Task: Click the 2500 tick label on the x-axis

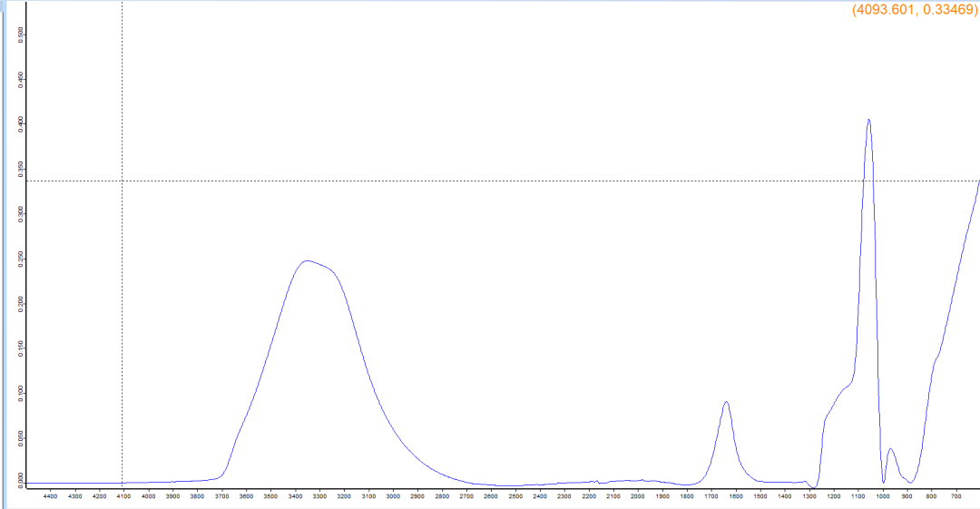Action: 514,496
